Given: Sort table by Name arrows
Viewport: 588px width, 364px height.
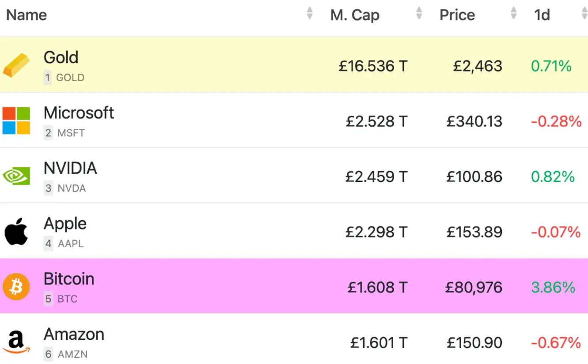Looking at the screenshot, I should (310, 13).
